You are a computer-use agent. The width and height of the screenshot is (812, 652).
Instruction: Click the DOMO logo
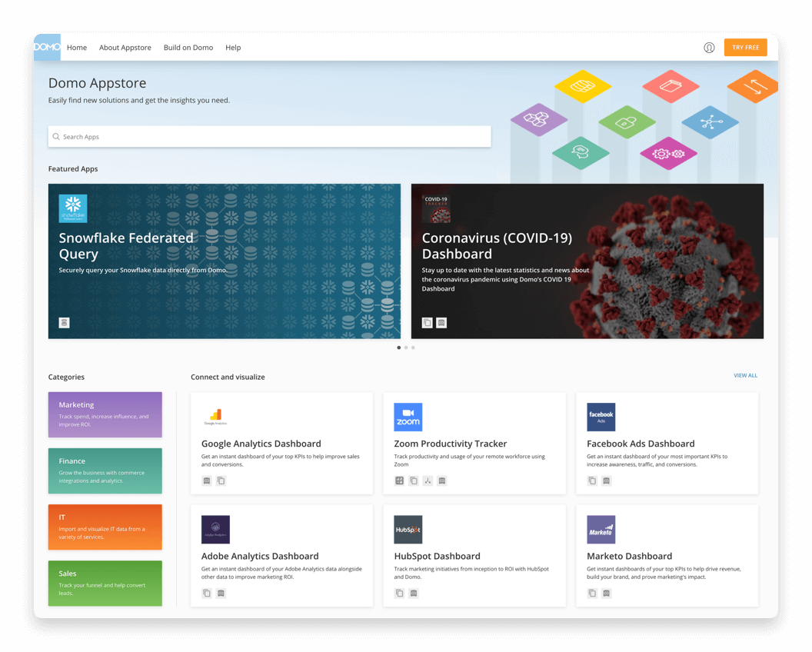47,47
